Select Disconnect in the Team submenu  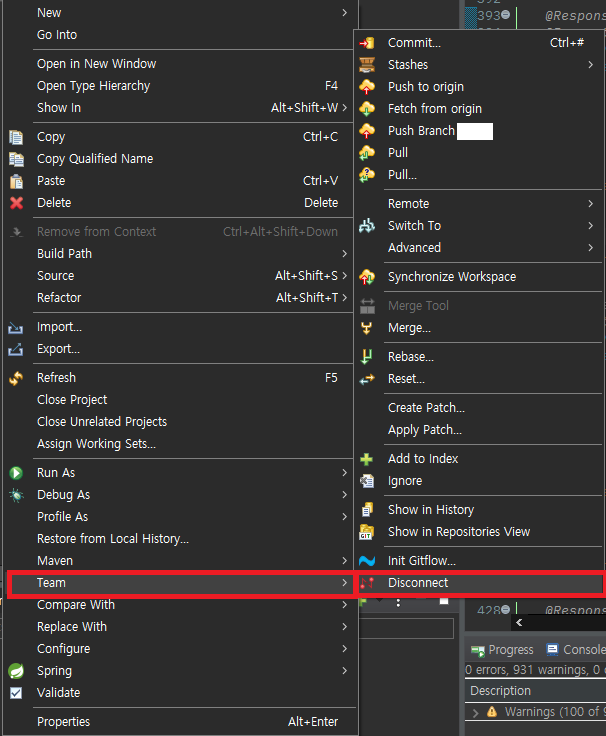[418, 583]
